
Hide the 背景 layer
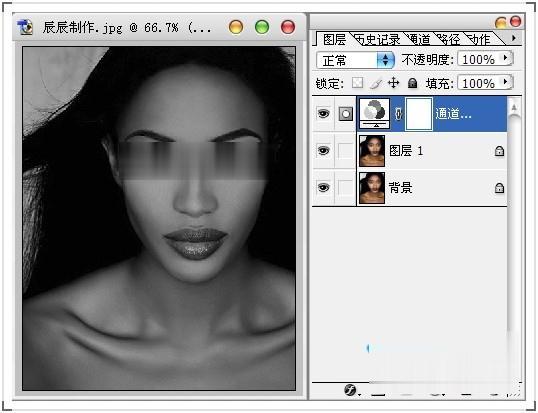coord(323,187)
